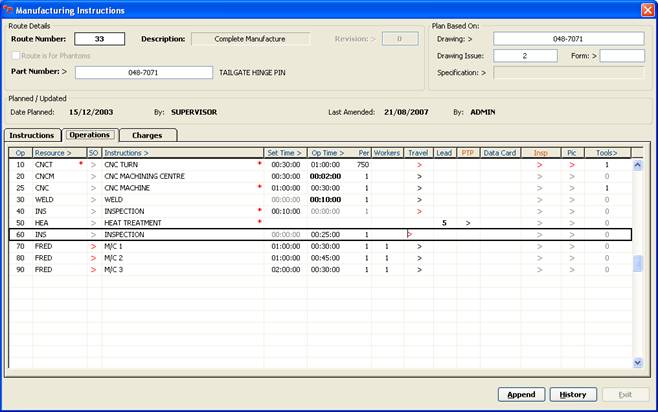This screenshot has width=658, height=412.
Task: Click the Op Time column header
Action: click(329, 153)
